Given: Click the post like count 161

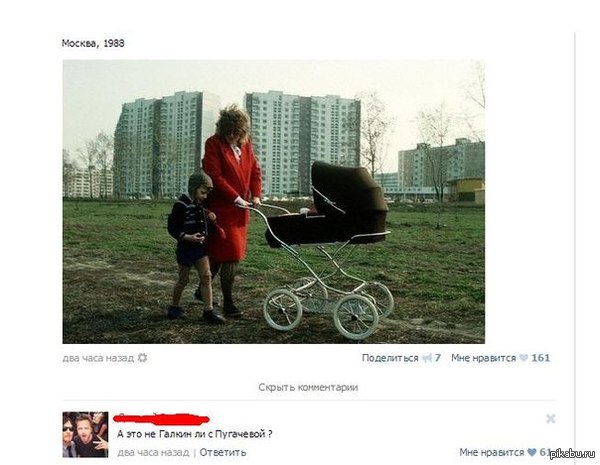Looking at the screenshot, I should pos(541,358).
